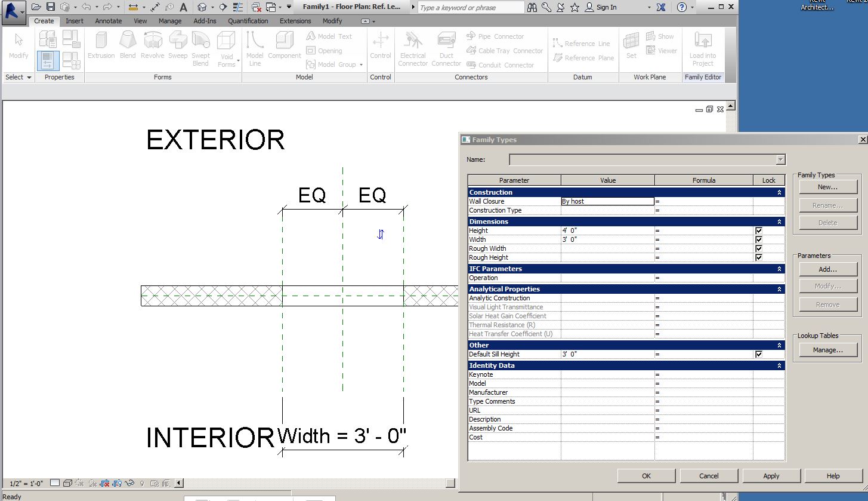The image size is (868, 501).
Task: Switch to the Quantification ribbon tab
Action: [248, 21]
